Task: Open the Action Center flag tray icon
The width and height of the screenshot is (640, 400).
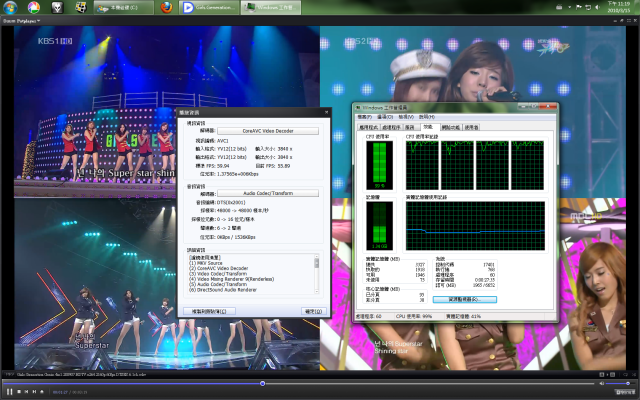Action: 579,7
